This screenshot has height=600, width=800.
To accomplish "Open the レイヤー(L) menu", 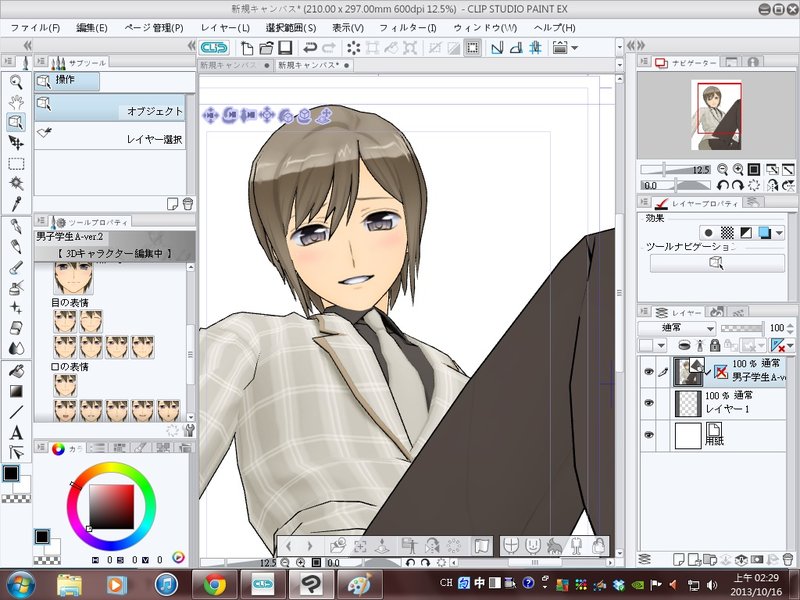I will point(225,28).
